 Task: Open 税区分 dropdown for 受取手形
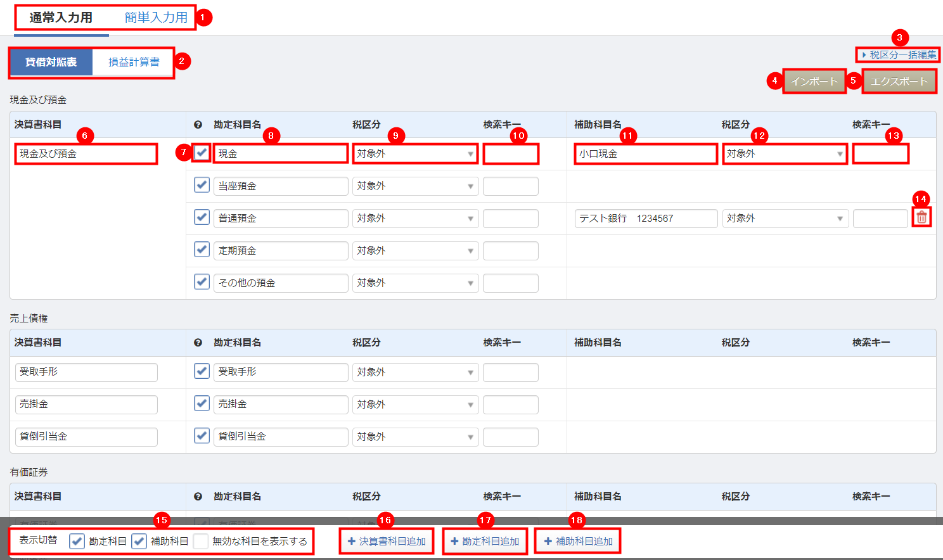click(415, 372)
